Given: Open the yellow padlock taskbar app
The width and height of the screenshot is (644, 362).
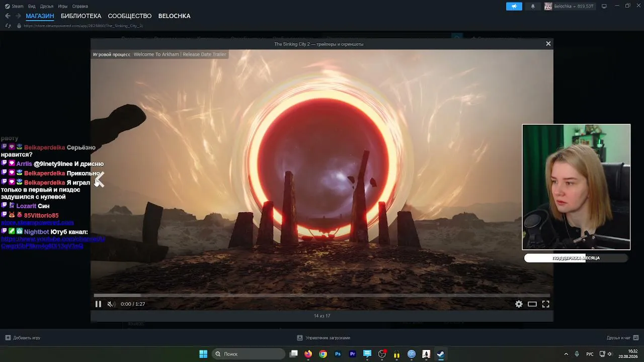Looking at the screenshot, I should pos(396,354).
